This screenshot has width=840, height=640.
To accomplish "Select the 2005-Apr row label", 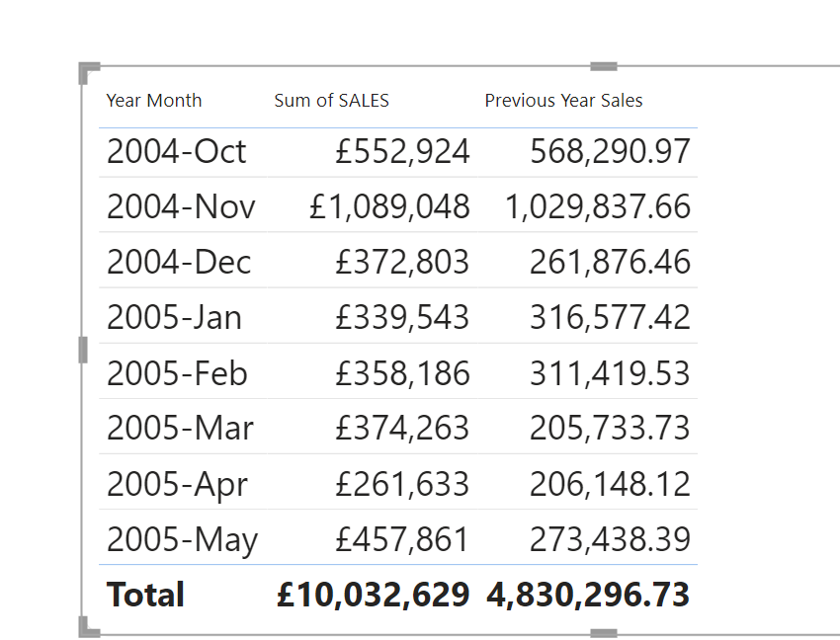I will click(177, 484).
